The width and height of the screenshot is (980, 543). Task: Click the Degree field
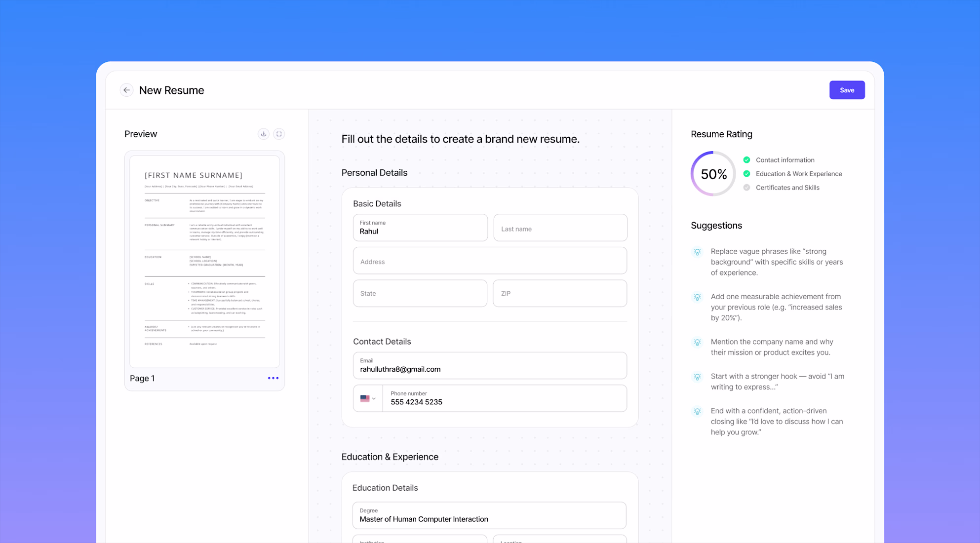coord(489,515)
